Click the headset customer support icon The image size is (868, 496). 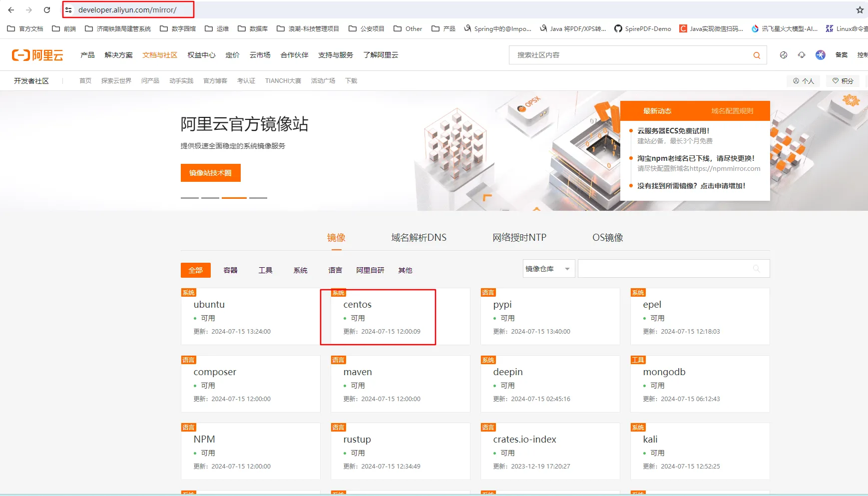click(x=802, y=55)
